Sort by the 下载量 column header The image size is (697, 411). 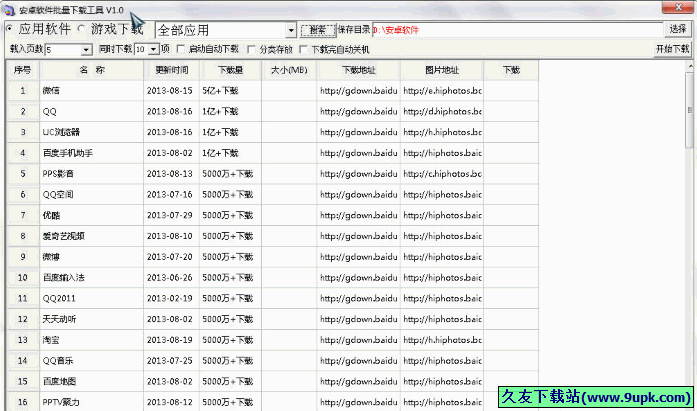click(x=230, y=70)
